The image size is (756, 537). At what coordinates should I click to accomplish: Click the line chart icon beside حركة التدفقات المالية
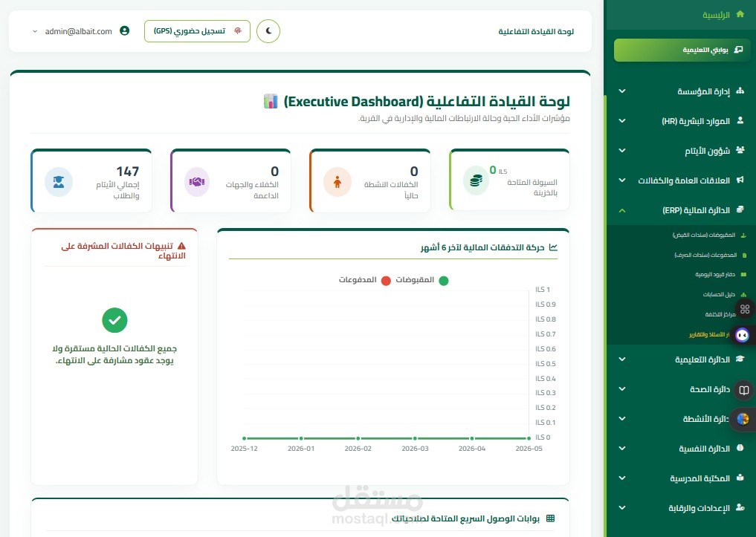tap(553, 247)
